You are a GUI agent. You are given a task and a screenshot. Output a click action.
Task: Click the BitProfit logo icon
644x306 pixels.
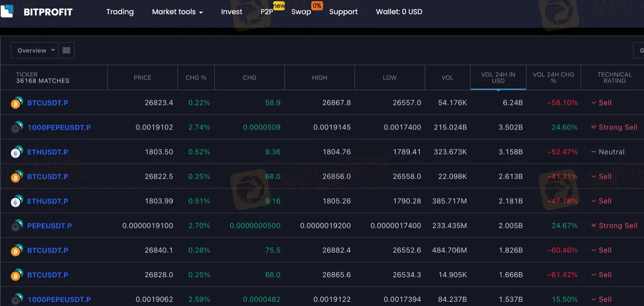(7, 10)
